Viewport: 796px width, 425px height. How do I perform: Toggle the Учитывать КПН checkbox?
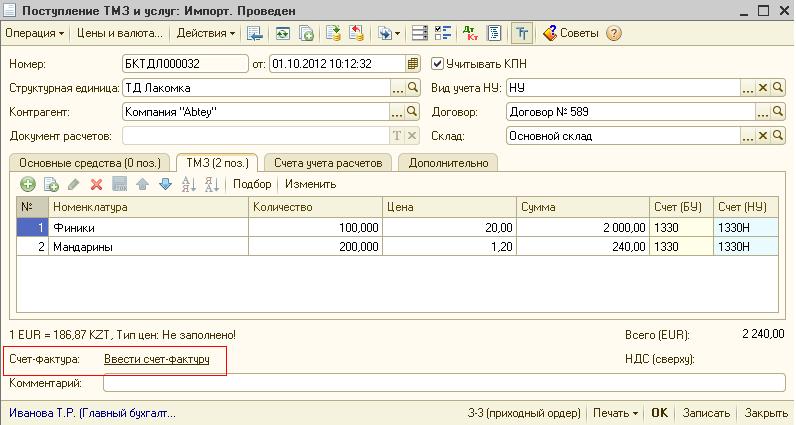click(x=437, y=63)
